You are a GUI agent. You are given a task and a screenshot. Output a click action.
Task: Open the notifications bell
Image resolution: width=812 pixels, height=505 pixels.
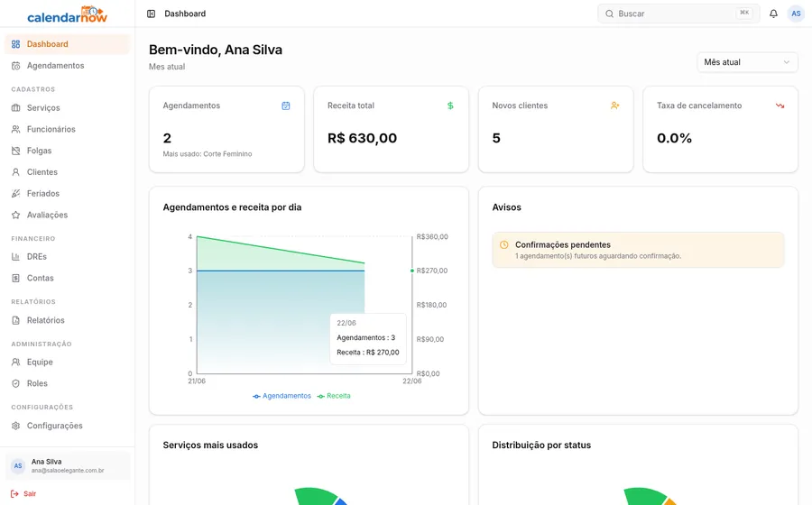(773, 14)
